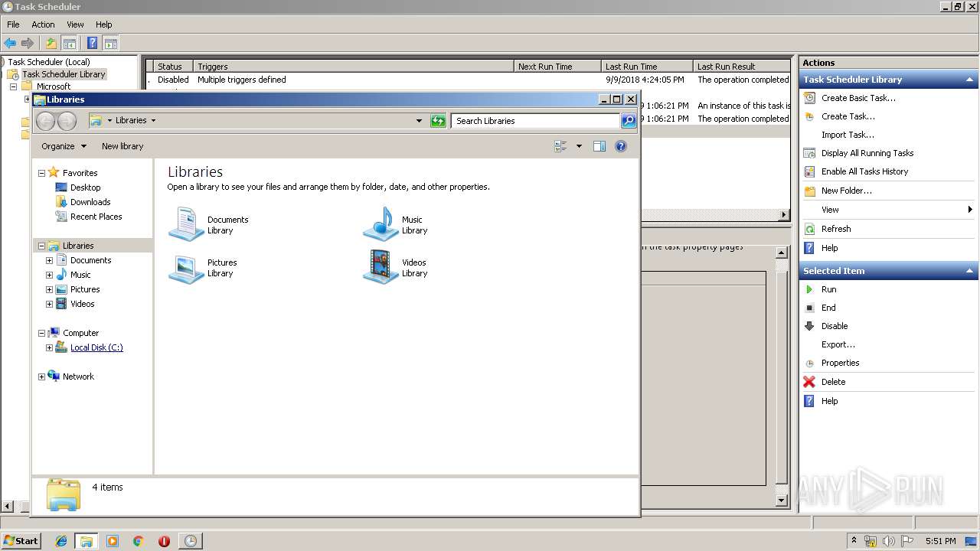Collapse the Favorites group
The height and width of the screenshot is (551, 980).
(41, 173)
